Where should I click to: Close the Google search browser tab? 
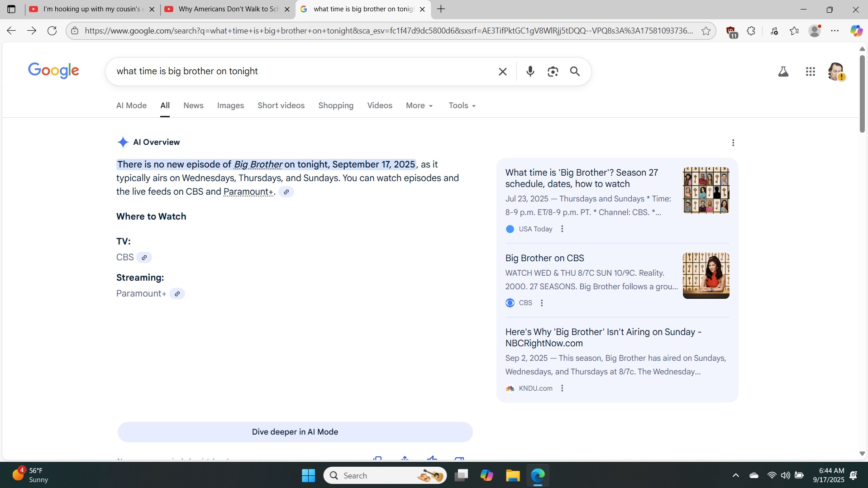pos(422,9)
